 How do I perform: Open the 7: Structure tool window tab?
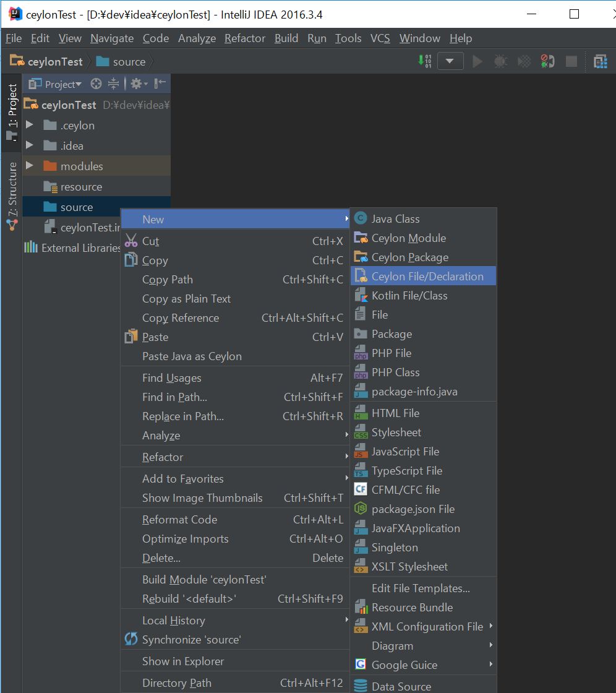(x=12, y=196)
